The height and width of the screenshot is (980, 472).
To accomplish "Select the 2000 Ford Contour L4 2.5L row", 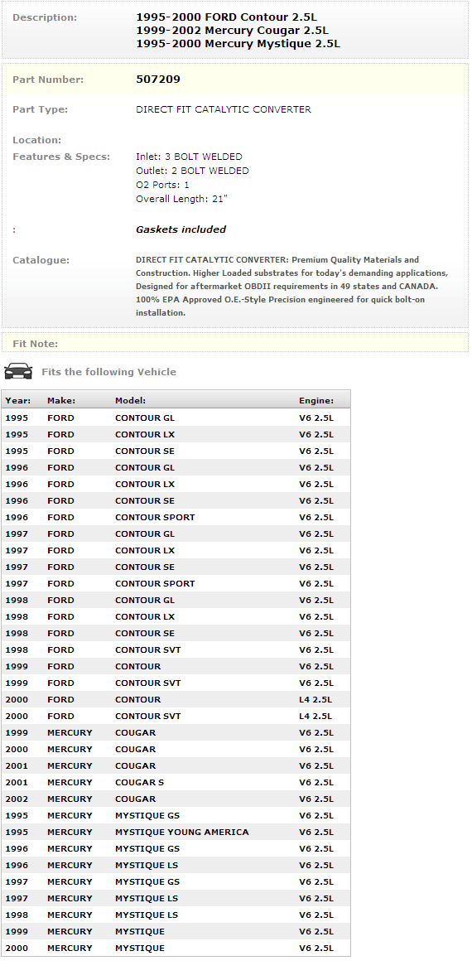I will pos(176,699).
